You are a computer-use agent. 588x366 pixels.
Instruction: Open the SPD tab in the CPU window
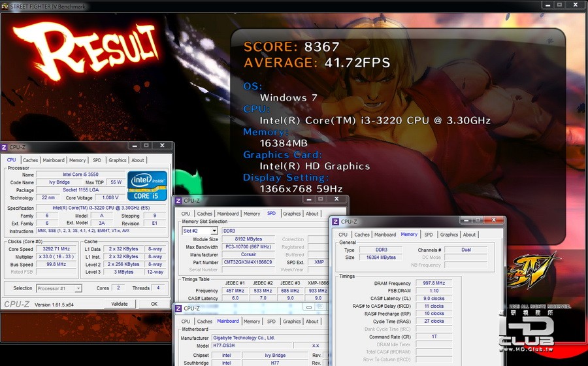97,160
